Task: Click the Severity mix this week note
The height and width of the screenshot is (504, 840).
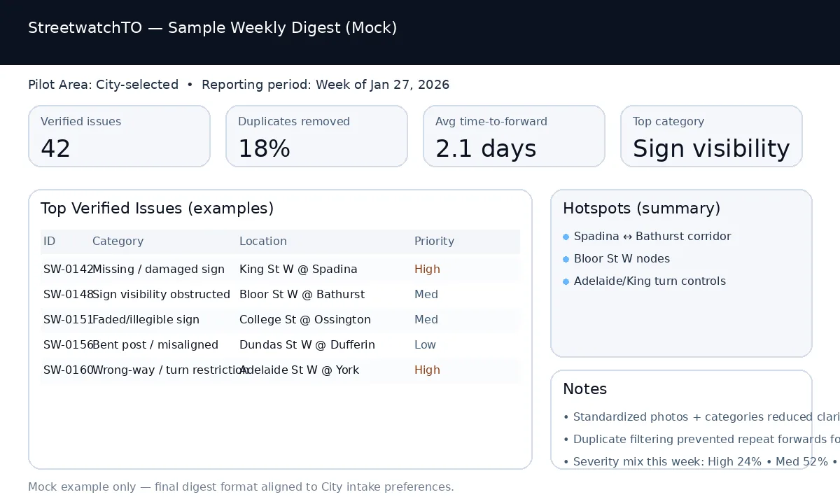Action: click(x=701, y=462)
